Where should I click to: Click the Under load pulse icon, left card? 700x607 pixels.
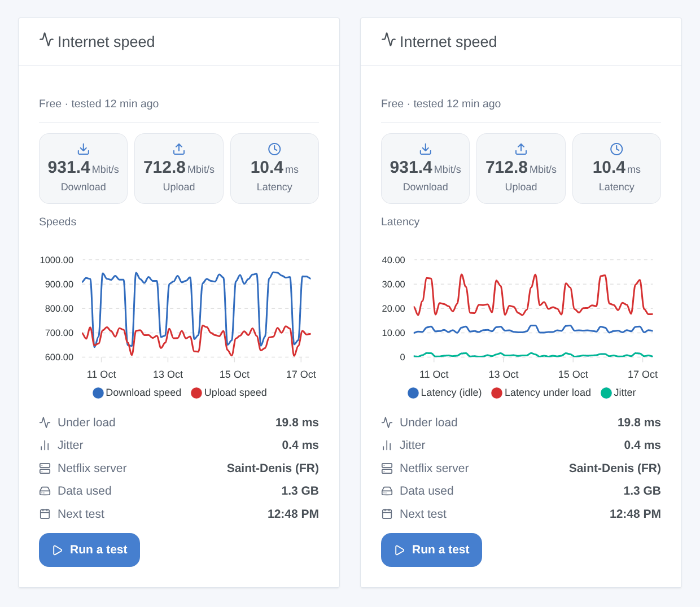[45, 422]
